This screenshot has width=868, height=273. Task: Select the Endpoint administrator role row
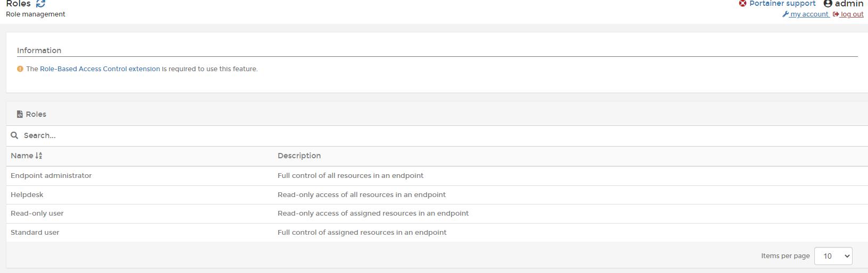51,176
